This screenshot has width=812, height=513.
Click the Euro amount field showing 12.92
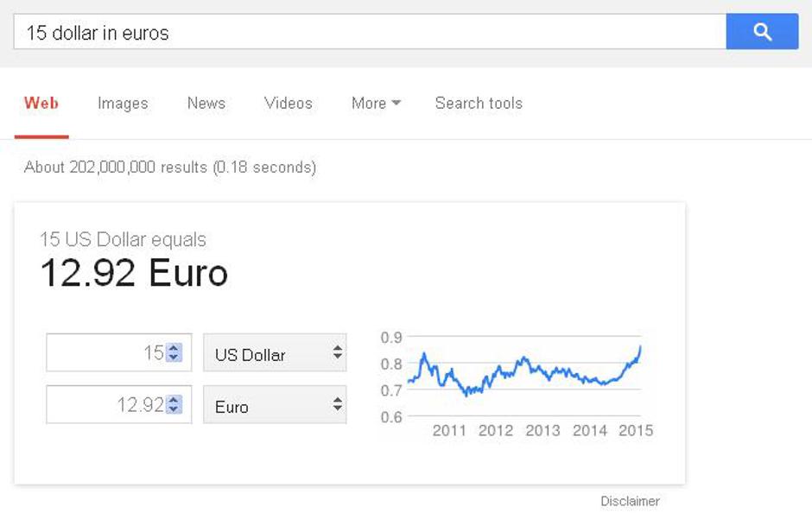(106, 405)
